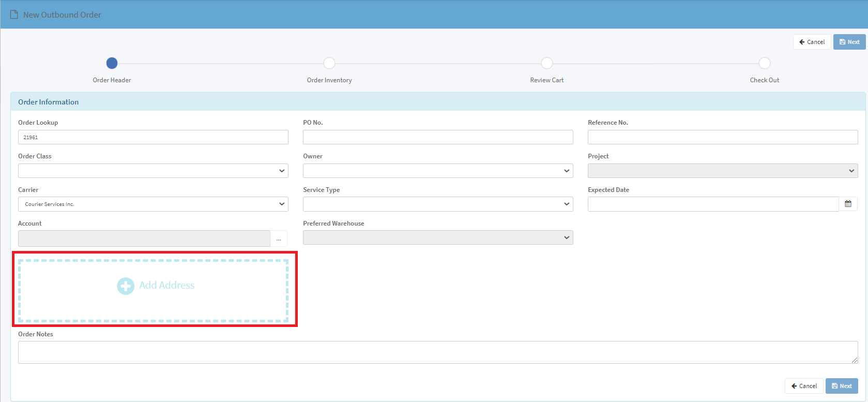Image resolution: width=868 pixels, height=402 pixels.
Task: Click the PO No. input field
Action: 438,137
